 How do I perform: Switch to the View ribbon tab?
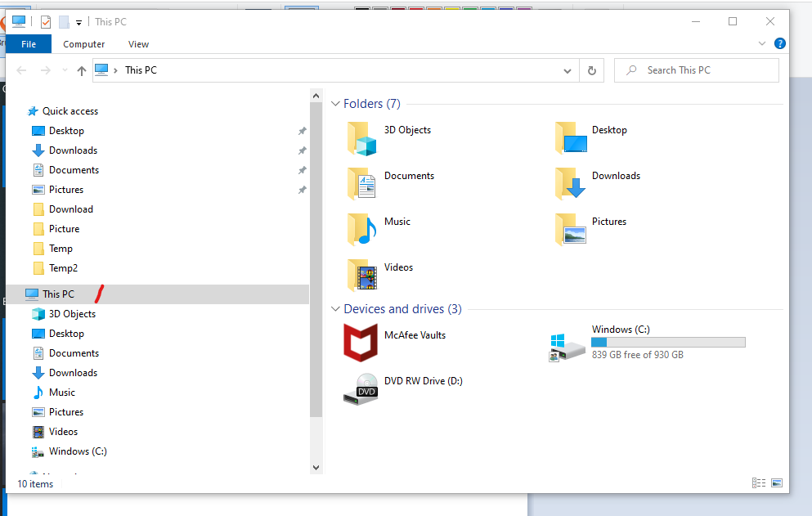tap(138, 44)
